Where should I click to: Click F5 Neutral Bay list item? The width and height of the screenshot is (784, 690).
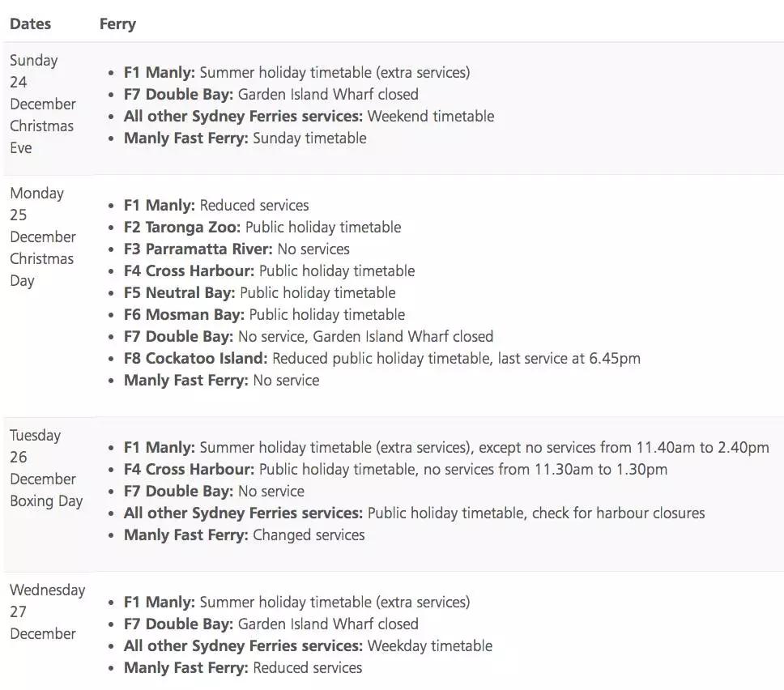(x=259, y=293)
